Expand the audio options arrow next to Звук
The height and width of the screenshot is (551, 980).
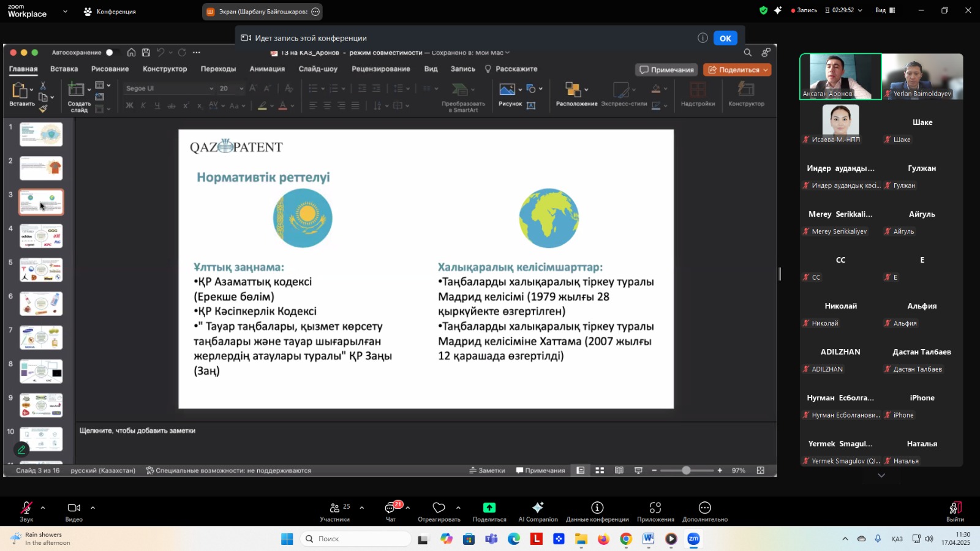coord(43,508)
